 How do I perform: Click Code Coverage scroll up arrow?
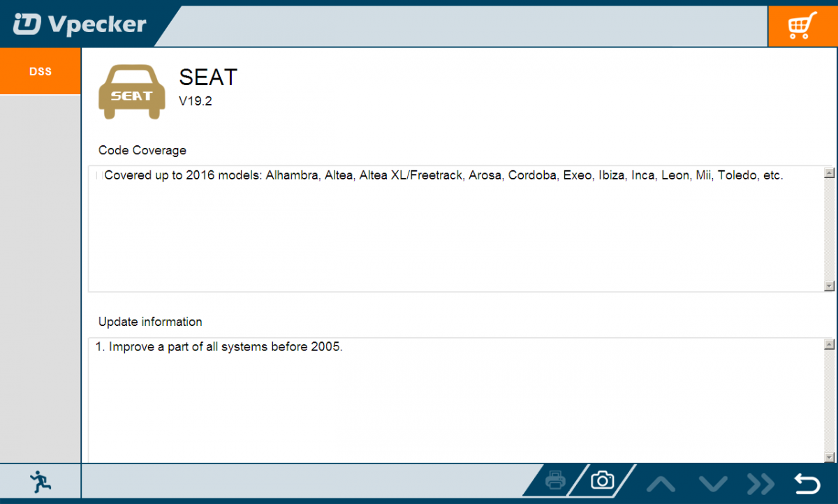point(829,172)
